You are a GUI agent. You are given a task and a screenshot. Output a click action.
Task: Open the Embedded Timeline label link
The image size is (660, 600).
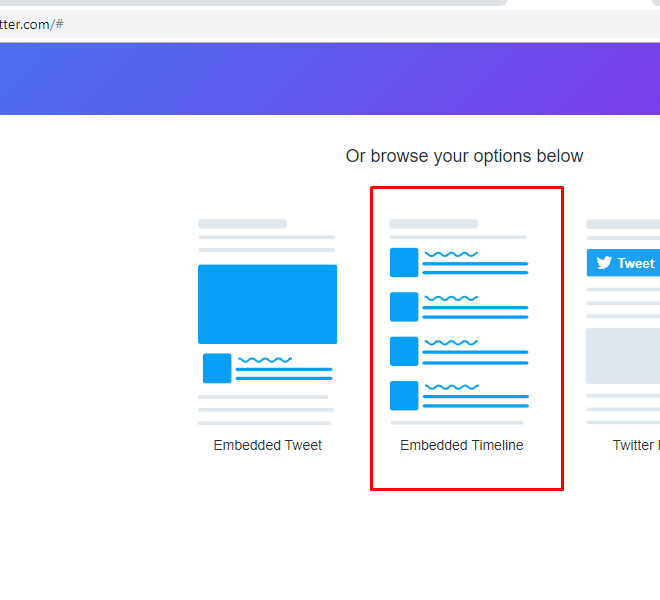[462, 445]
